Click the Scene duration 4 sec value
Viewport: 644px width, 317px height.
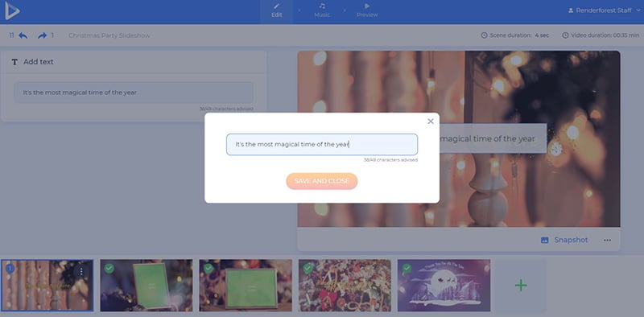click(542, 35)
